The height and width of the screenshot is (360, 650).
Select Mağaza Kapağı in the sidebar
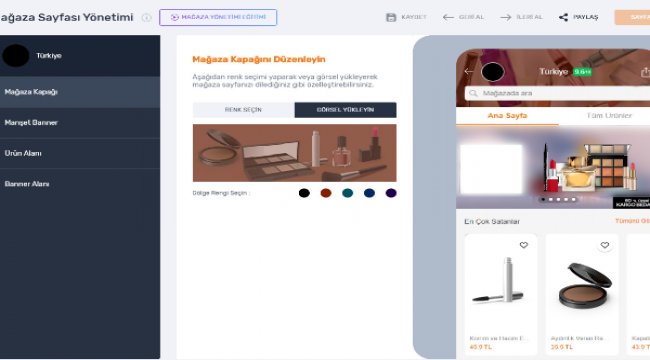pos(80,92)
